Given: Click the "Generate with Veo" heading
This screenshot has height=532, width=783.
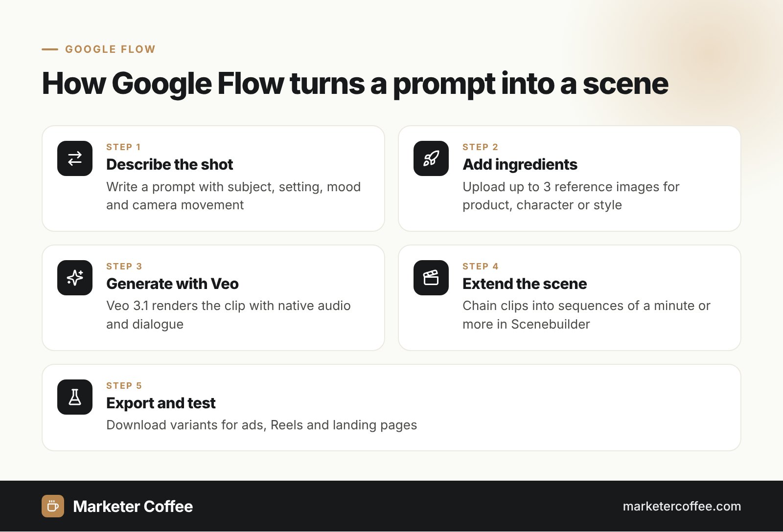Looking at the screenshot, I should [x=172, y=284].
